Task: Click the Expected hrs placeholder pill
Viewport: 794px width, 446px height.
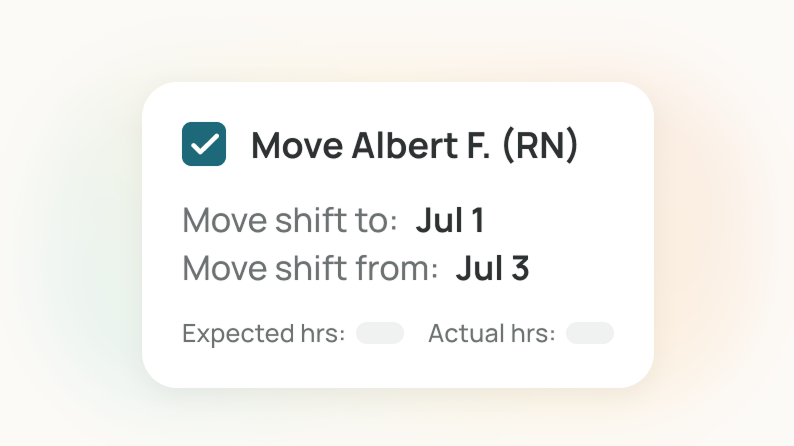Action: click(x=380, y=333)
